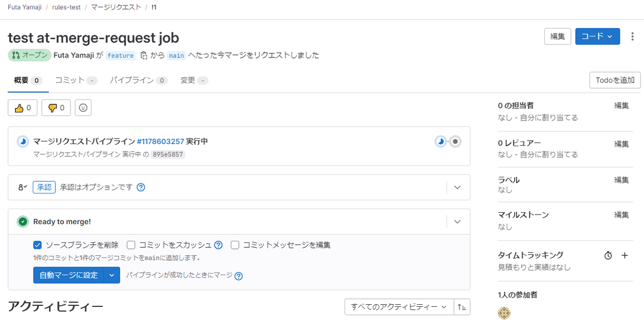Edit the 担当者 assignees
Screen dimensions: 644x323
pyautogui.click(x=621, y=106)
